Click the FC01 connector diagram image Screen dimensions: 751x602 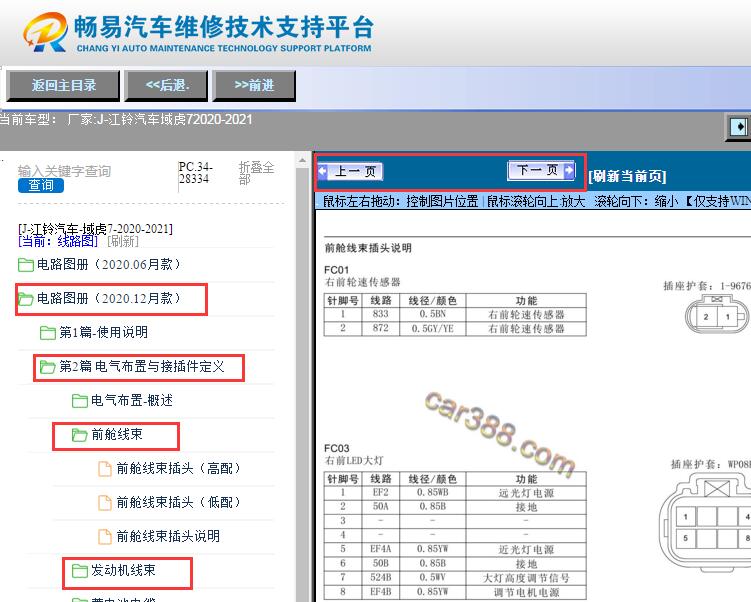coord(717,315)
